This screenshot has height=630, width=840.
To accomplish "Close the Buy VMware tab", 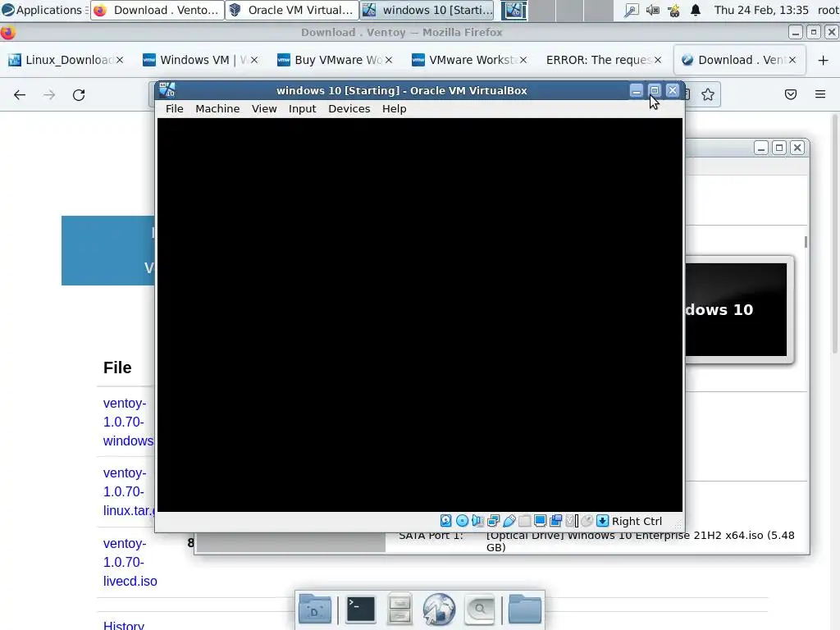I will point(389,60).
